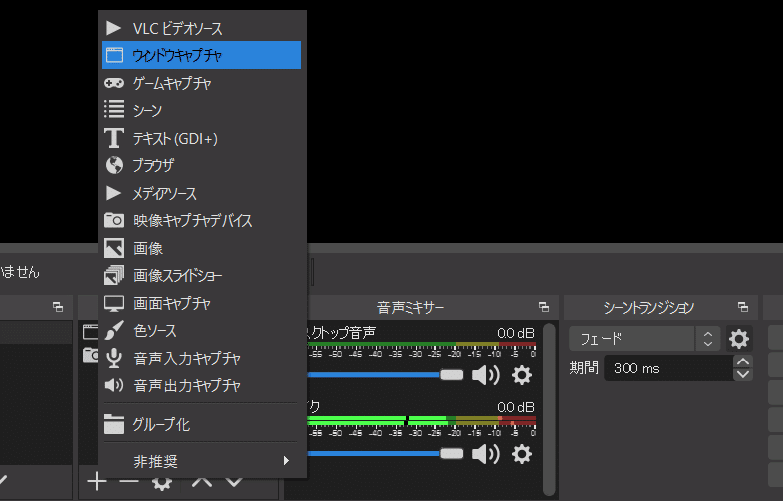This screenshot has height=501, width=783.
Task: Expand the 非推奨 submenu arrow
Action: coord(286,461)
